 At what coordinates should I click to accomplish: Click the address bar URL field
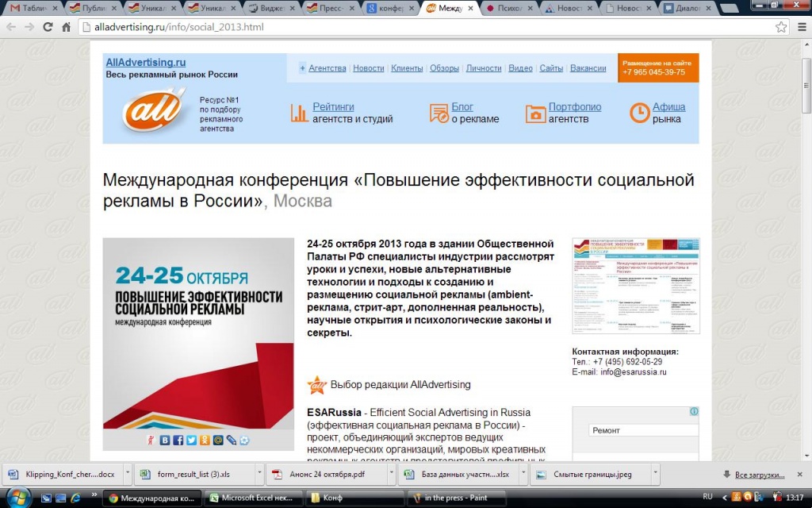point(432,27)
